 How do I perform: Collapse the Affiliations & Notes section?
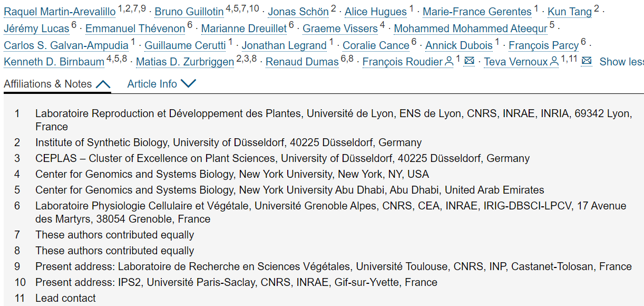[57, 84]
